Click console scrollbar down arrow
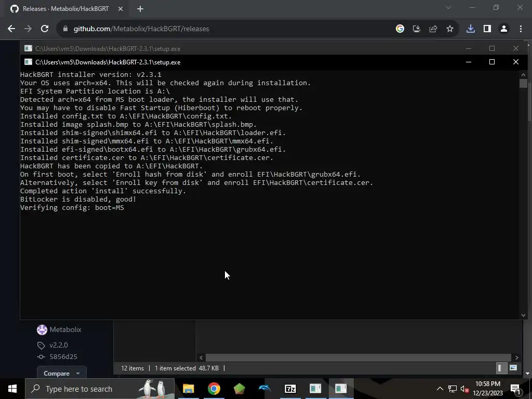Screen dimensions: 532x399 pos(523,315)
